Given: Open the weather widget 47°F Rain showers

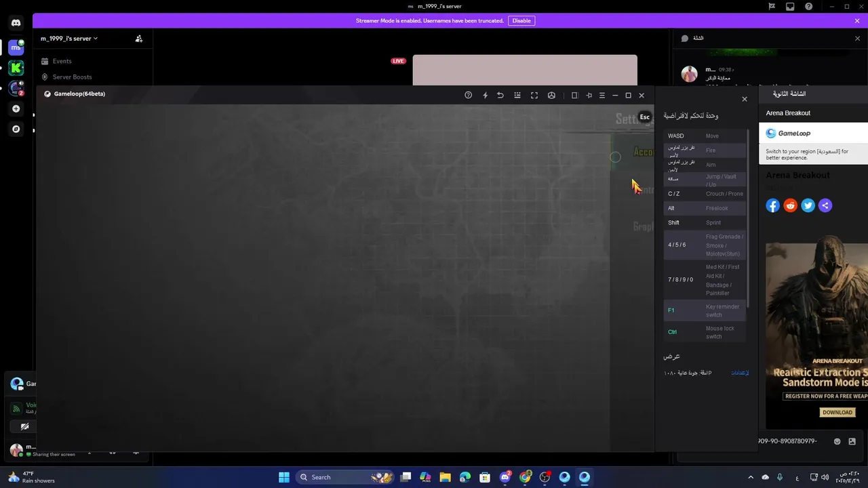Looking at the screenshot, I should tap(32, 477).
